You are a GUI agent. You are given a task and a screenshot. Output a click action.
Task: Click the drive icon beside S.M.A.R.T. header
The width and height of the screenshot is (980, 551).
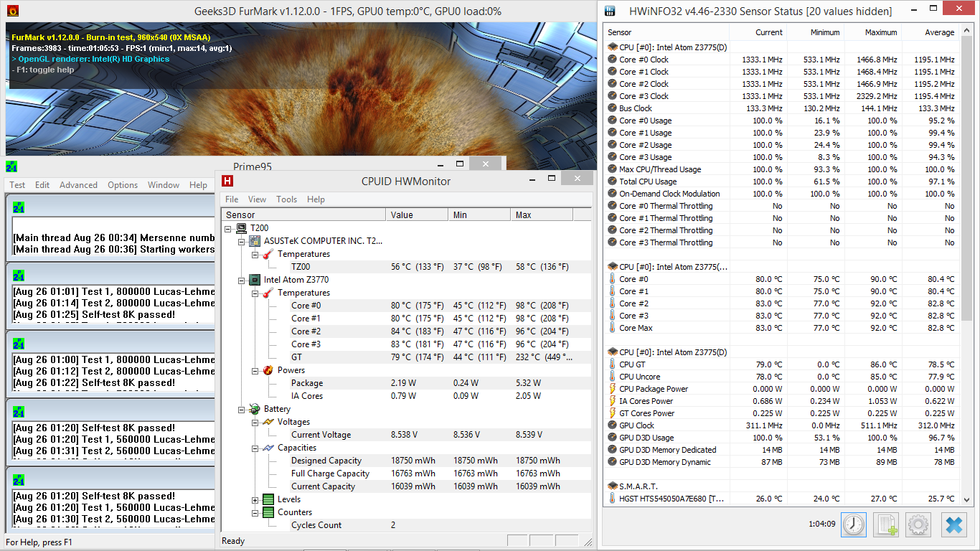pyautogui.click(x=613, y=486)
